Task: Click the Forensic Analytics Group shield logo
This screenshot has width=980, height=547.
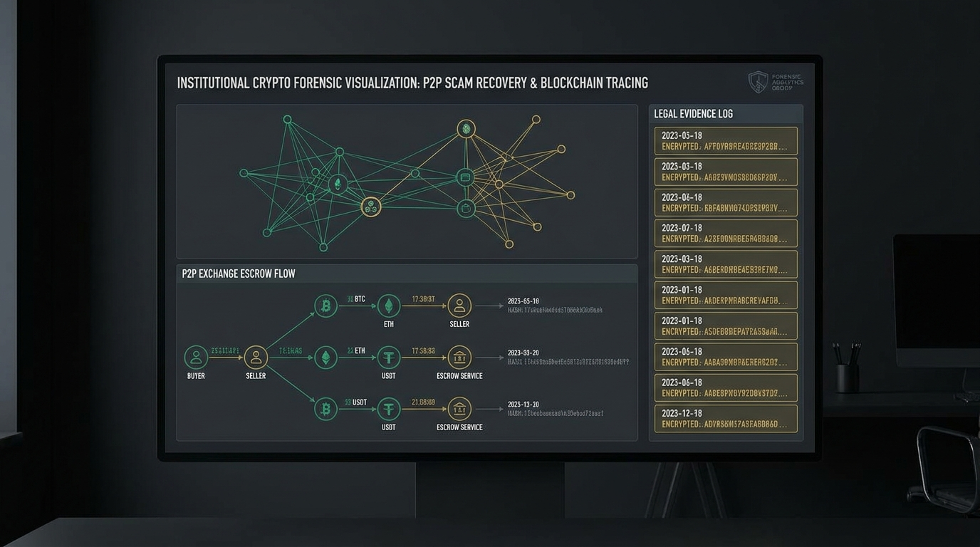Action: [759, 81]
